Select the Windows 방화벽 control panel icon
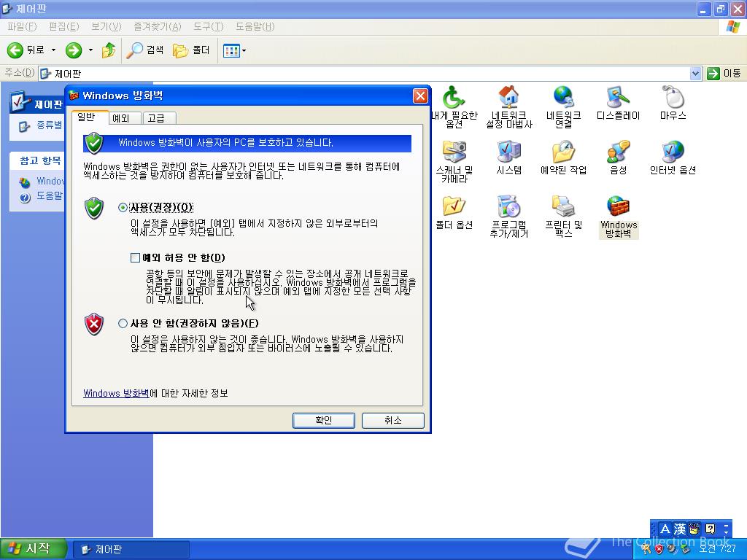 pyautogui.click(x=619, y=217)
